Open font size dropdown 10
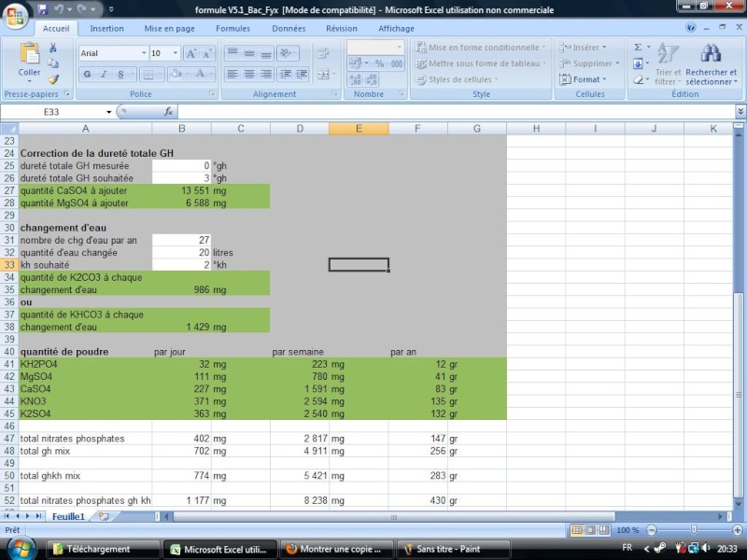747x560 pixels. click(x=176, y=53)
